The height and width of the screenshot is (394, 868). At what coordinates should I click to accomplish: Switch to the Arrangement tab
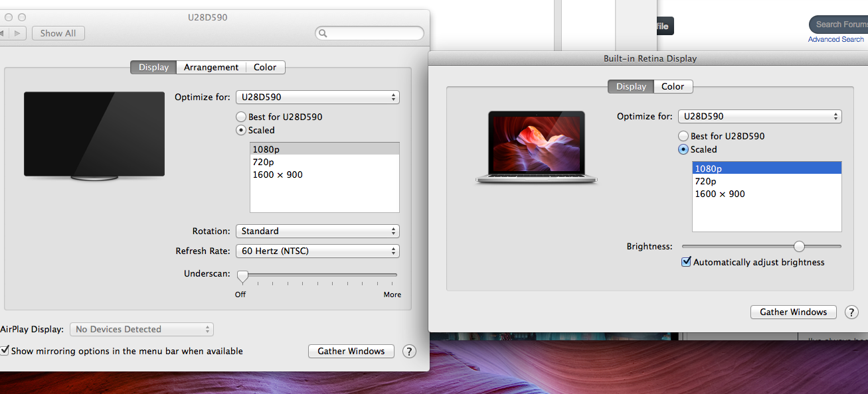coord(211,67)
